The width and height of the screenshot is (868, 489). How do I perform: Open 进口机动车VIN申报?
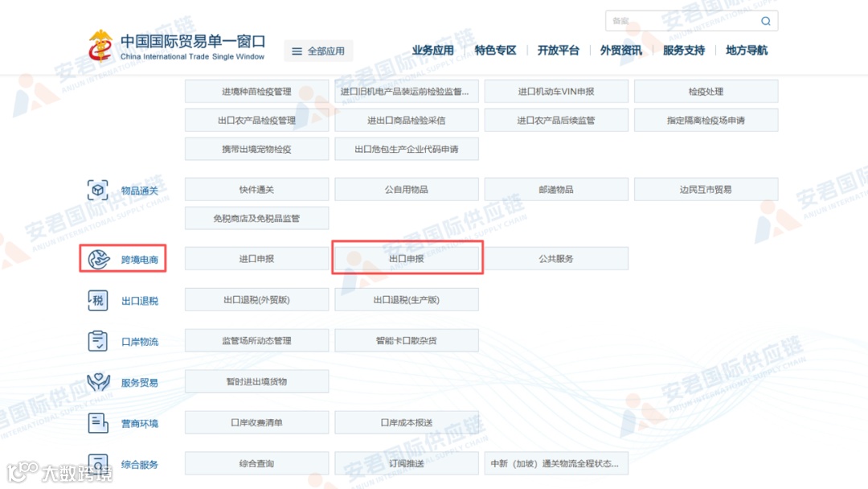[556, 92]
